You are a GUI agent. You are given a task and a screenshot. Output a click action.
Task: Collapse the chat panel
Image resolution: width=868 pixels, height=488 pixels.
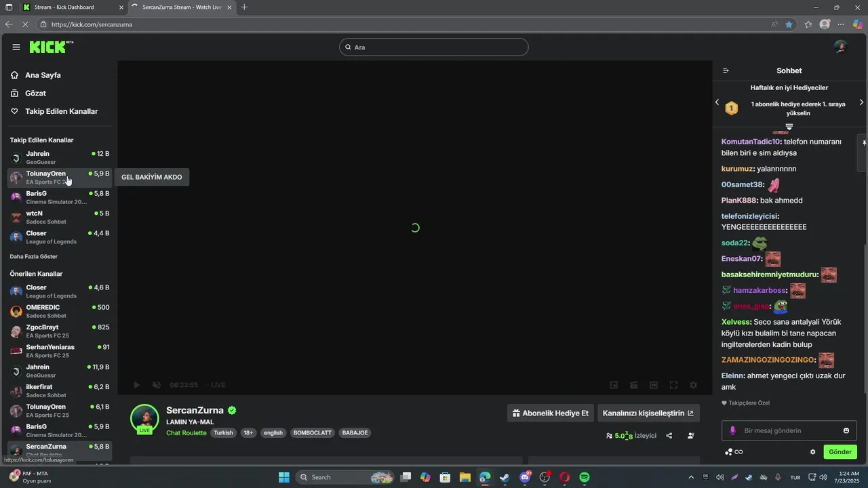point(726,70)
